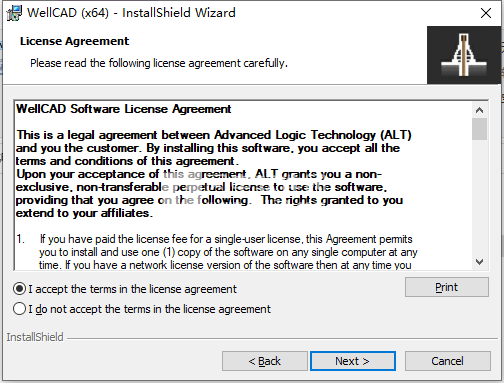Click the "WellCAD (x64) - InstallShield Wizard" title text

tap(131, 13)
